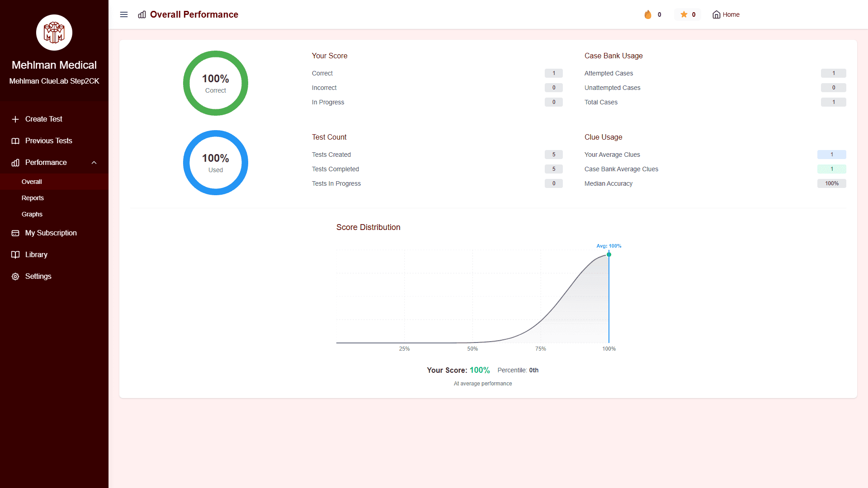Click the Home link text
This screenshot has width=868, height=488.
pyautogui.click(x=731, y=14)
